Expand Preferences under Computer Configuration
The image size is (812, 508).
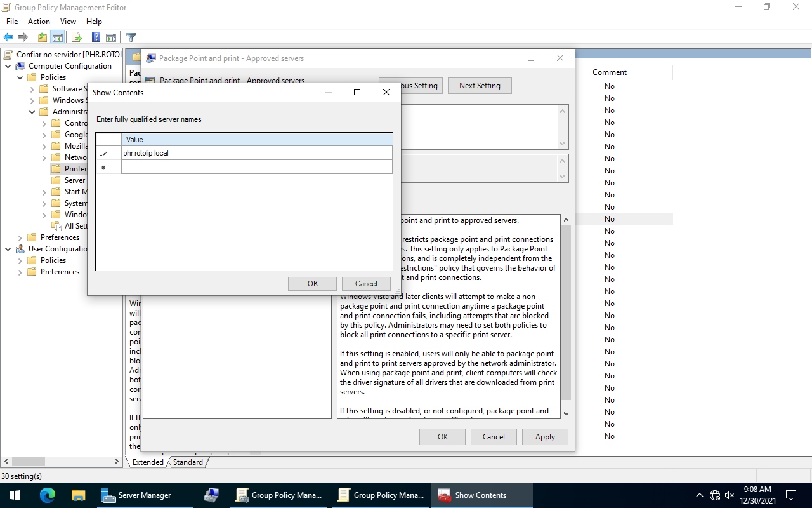tap(20, 237)
